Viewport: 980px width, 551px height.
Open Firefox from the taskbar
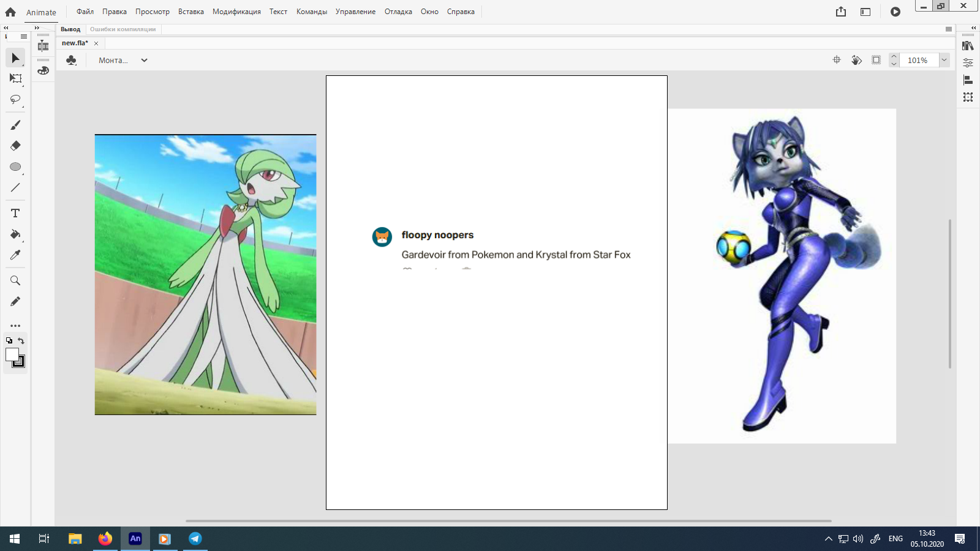click(x=105, y=539)
